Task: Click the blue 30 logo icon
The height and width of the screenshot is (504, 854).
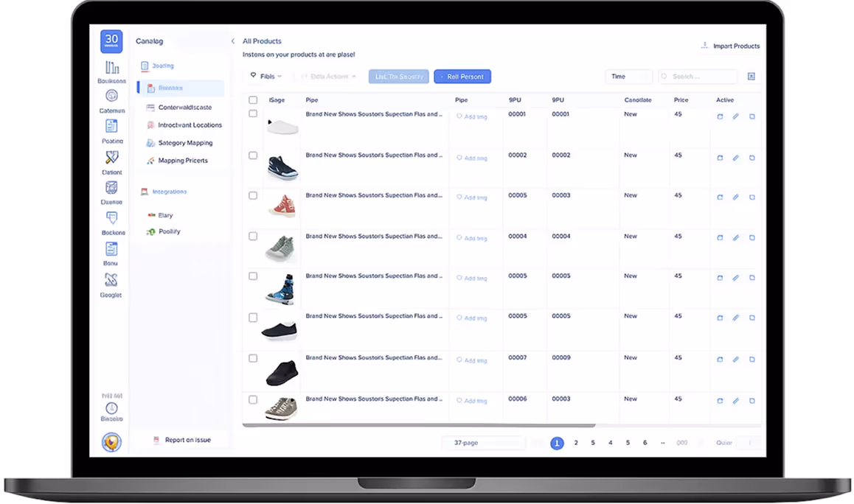Action: click(111, 41)
